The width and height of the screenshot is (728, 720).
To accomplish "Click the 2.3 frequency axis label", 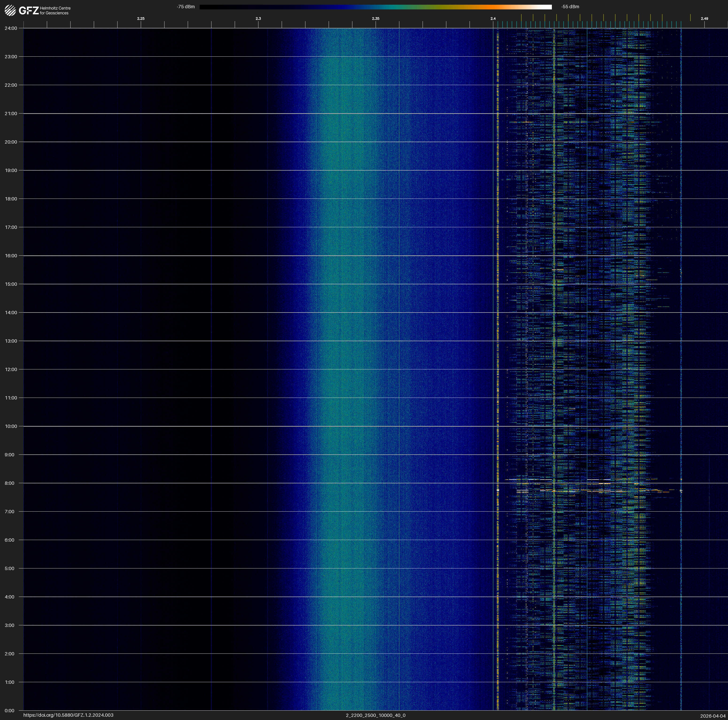I will (258, 19).
